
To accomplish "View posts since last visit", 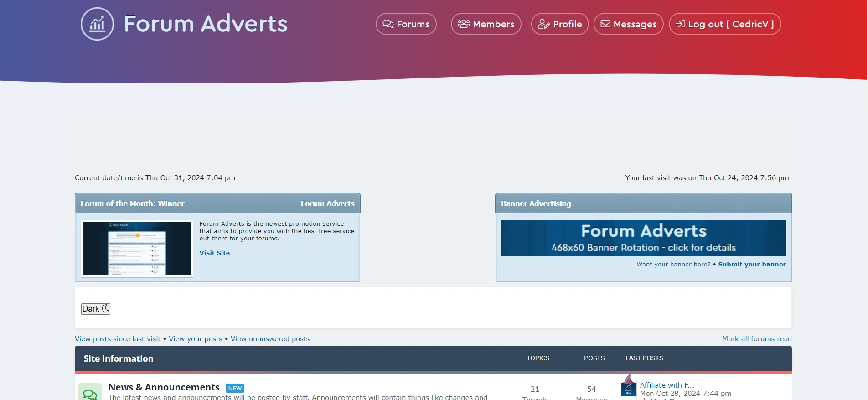I will click(x=118, y=339).
